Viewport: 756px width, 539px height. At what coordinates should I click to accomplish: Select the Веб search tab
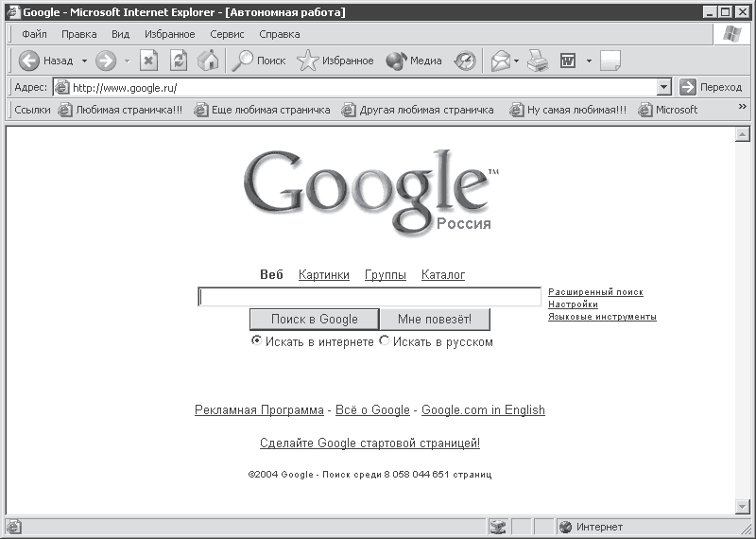(x=271, y=274)
